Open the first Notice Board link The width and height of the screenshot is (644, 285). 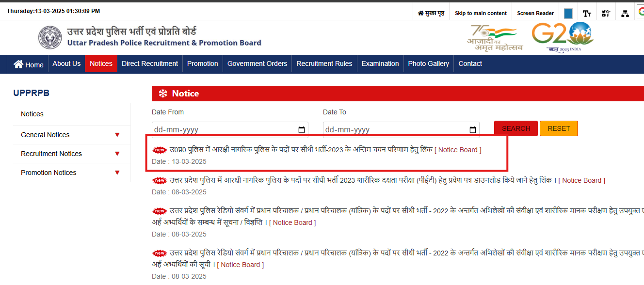458,150
